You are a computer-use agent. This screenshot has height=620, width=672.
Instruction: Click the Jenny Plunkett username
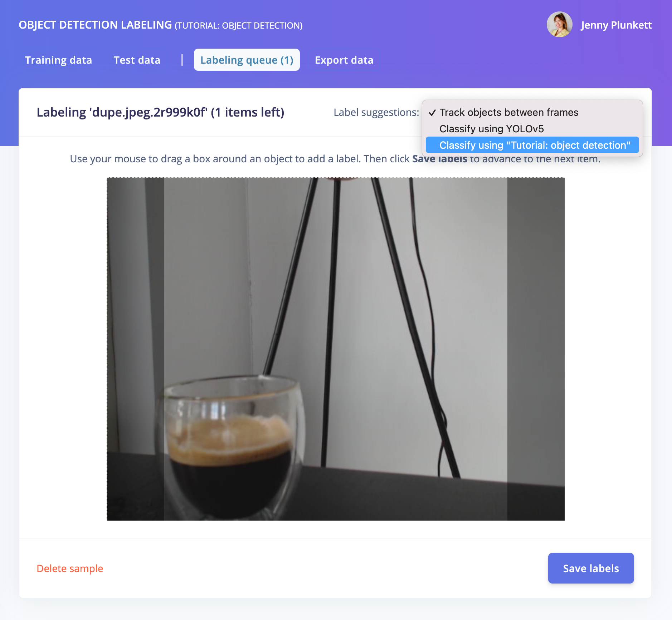[x=616, y=25]
